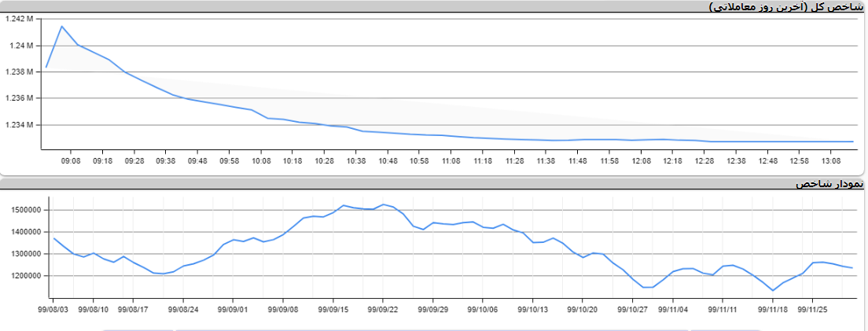Select the 99/08/03 date label
Image resolution: width=868 pixels, height=331 pixels.
pos(53,310)
